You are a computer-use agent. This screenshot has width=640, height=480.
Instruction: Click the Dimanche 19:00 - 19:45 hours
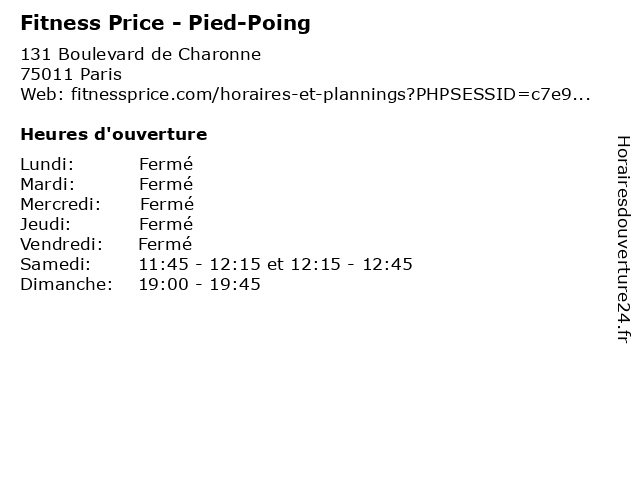click(200, 284)
